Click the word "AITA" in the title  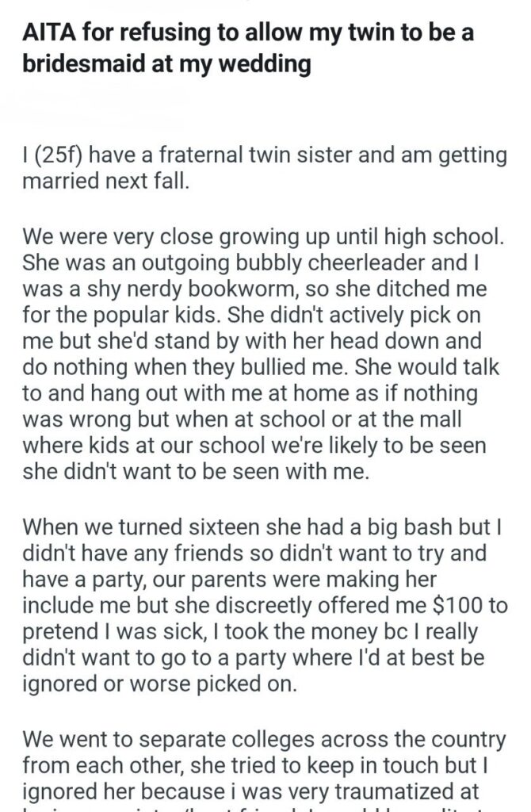(47, 35)
